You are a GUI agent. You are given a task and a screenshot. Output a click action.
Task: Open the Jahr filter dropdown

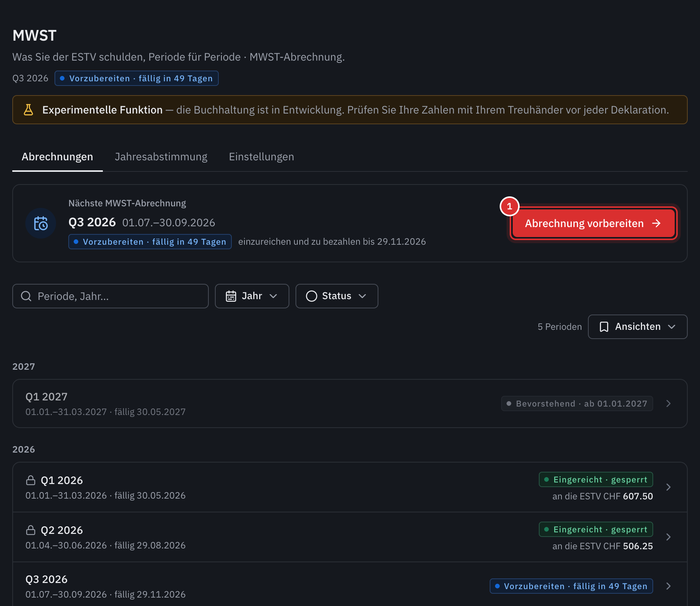coord(252,296)
